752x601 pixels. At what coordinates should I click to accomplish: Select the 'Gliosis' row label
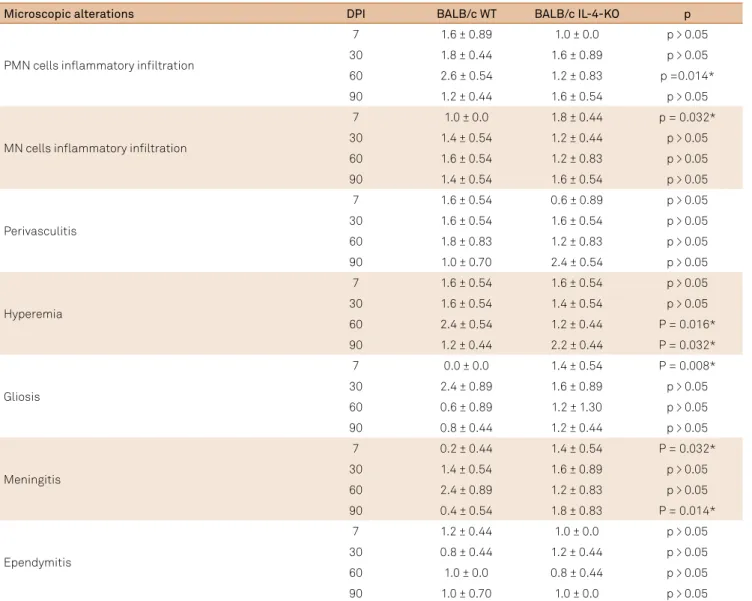(22, 397)
